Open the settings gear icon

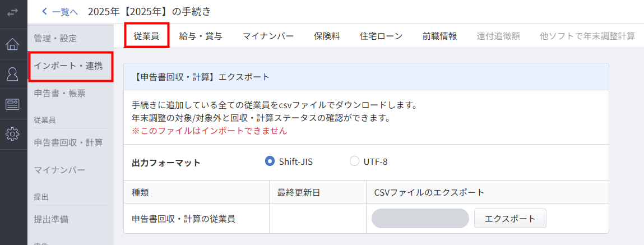point(12,134)
